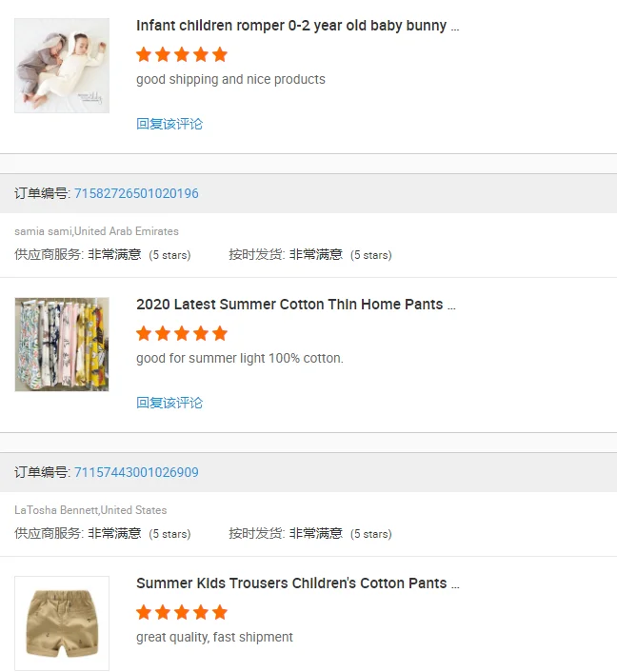The width and height of the screenshot is (617, 672).
Task: Open the bunny romper product thumbnail
Action: 62,66
